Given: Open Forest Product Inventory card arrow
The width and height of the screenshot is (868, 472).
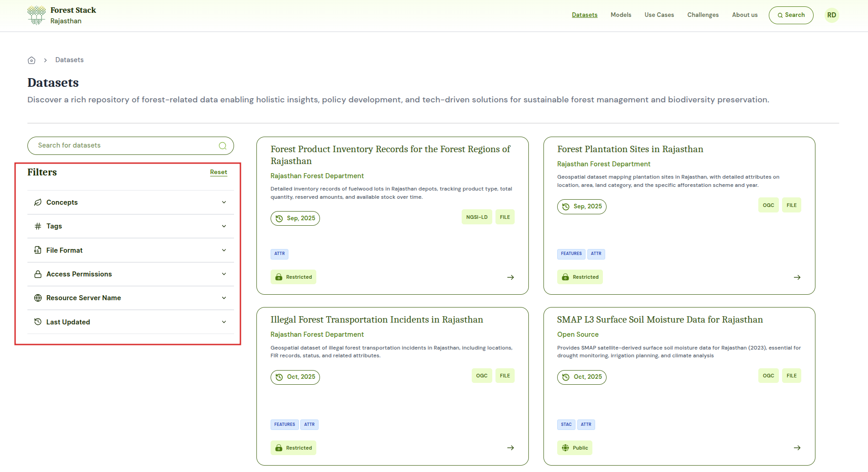Looking at the screenshot, I should pos(511,277).
